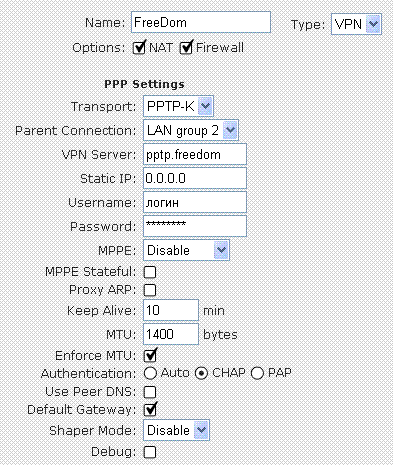Open the Type dropdown showing VPN

point(356,24)
